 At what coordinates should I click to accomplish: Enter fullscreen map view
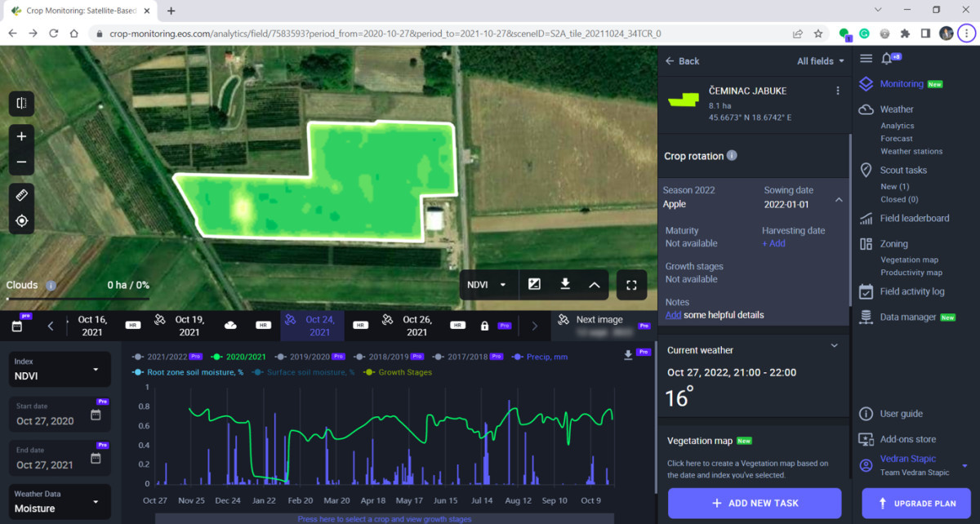[631, 285]
